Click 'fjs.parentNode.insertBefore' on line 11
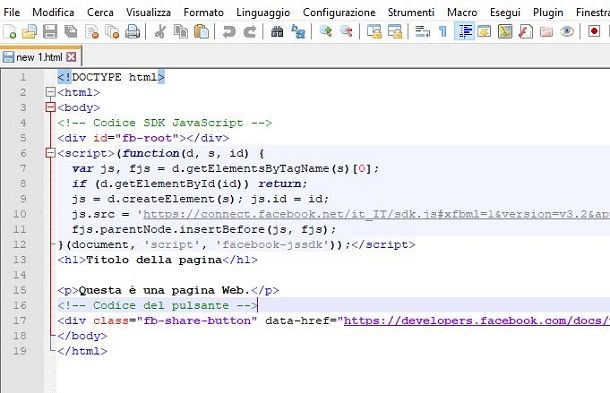Viewport: 610px width, 393px height. pos(168,230)
